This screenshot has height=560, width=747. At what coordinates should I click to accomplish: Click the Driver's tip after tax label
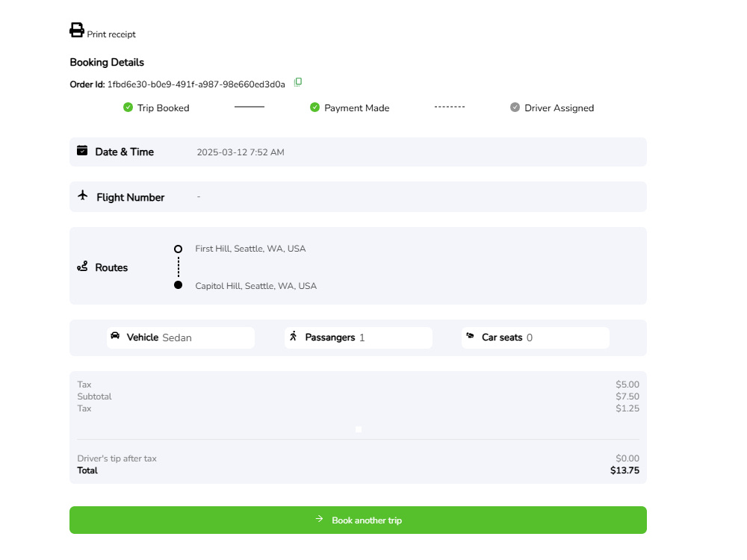coord(117,458)
